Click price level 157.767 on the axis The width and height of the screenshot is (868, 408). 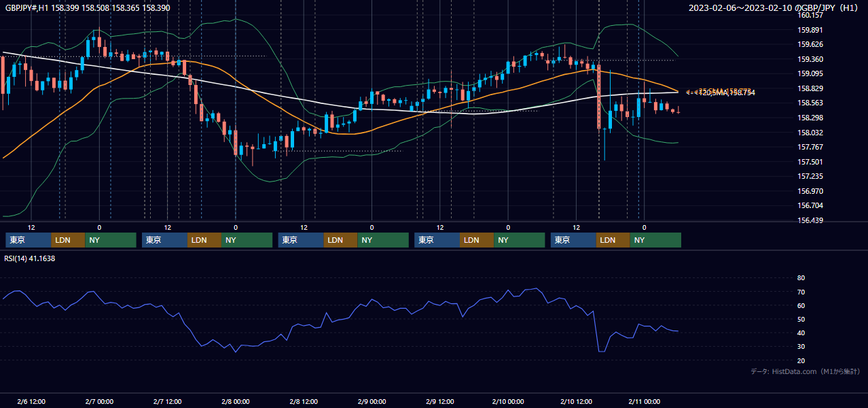point(810,147)
